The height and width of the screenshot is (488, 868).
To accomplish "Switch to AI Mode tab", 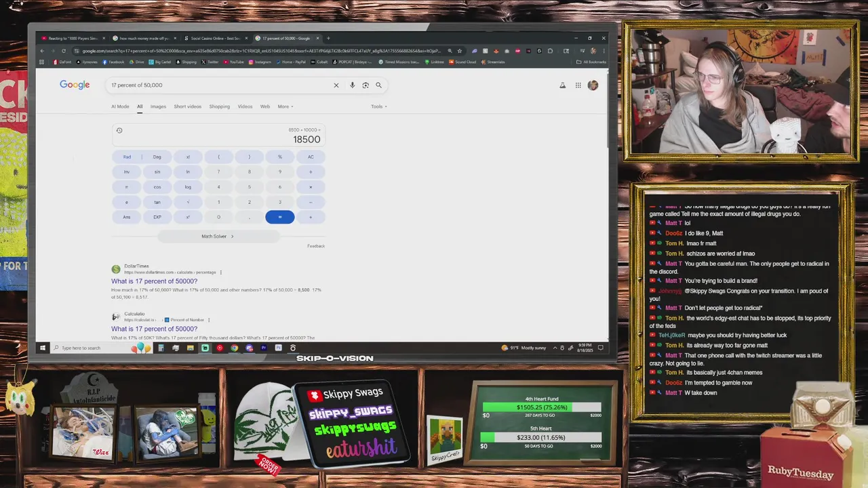I will pyautogui.click(x=120, y=106).
